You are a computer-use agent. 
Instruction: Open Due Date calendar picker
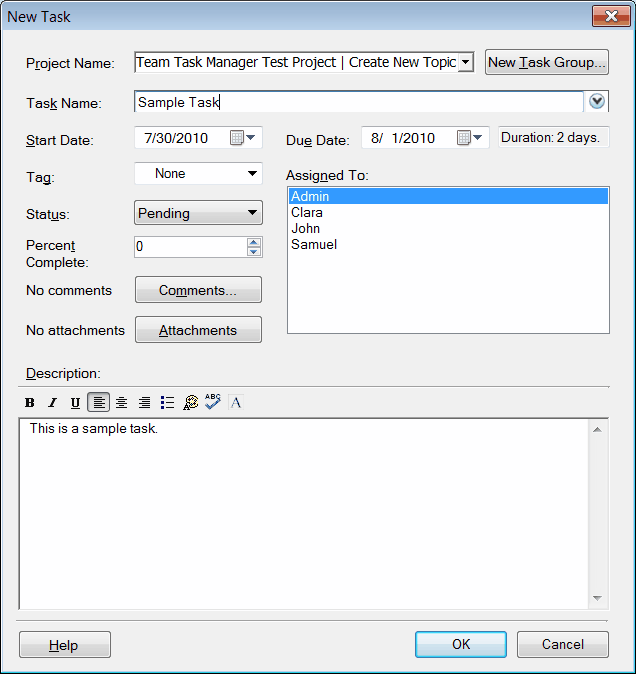tap(470, 138)
